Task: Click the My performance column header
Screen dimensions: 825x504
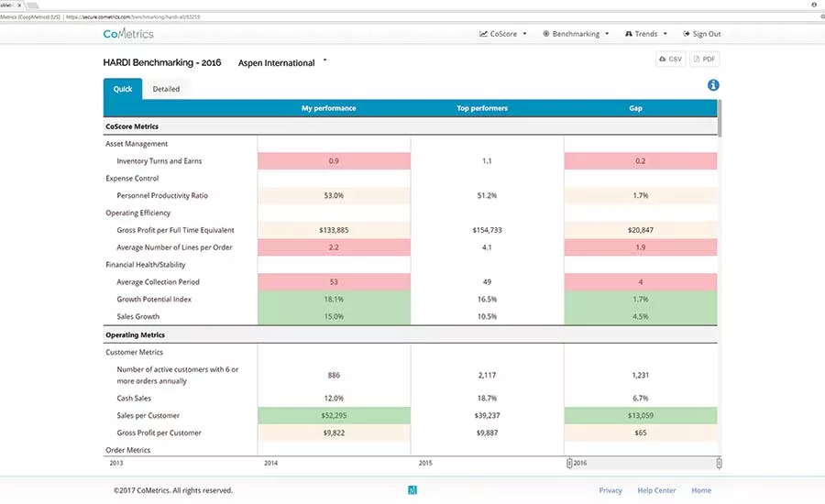Action: [329, 108]
